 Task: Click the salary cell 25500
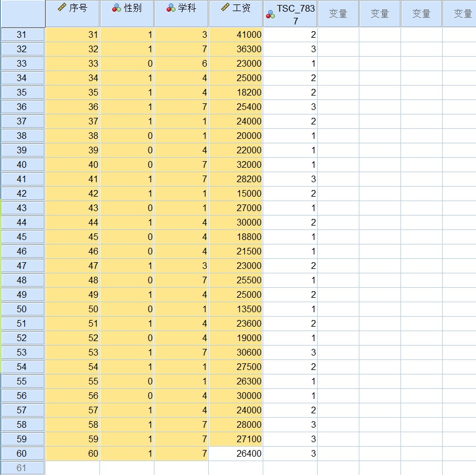pyautogui.click(x=236, y=280)
